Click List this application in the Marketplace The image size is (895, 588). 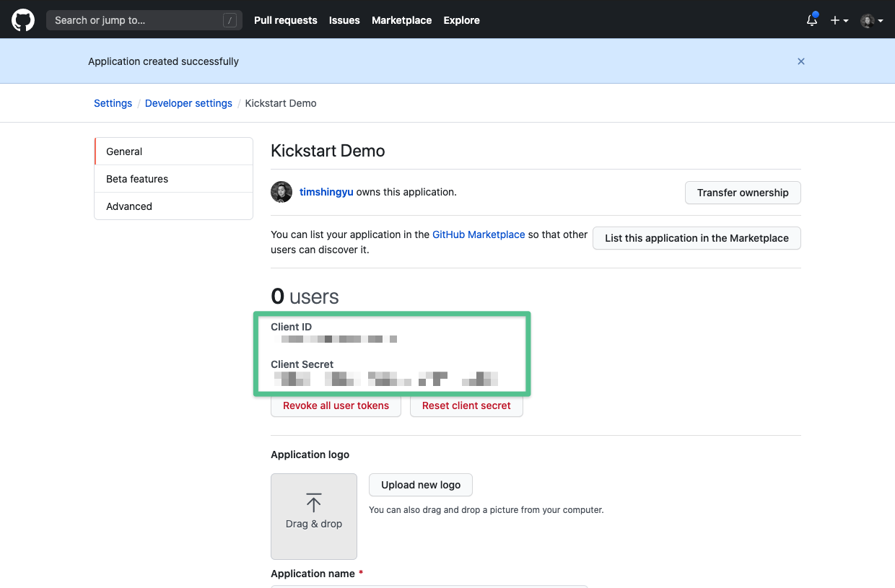697,238
